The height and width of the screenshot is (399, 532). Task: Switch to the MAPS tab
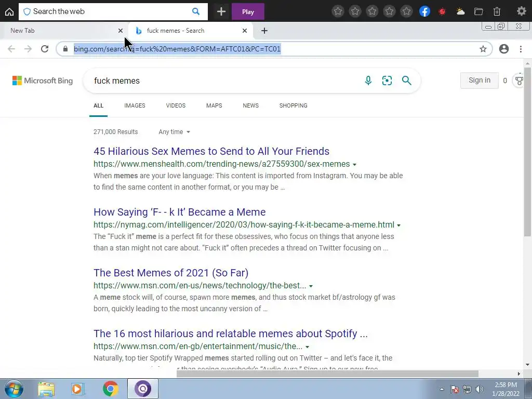click(214, 105)
